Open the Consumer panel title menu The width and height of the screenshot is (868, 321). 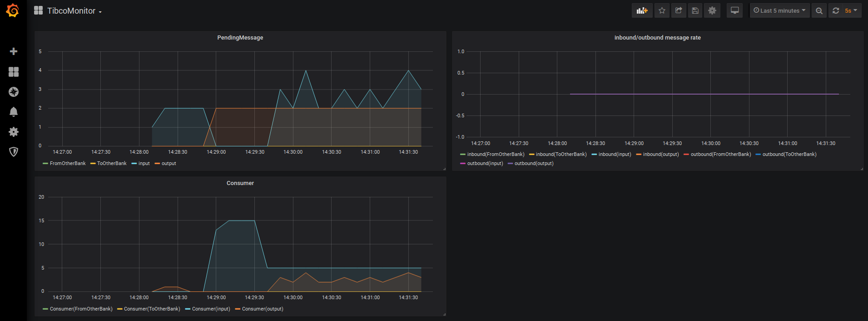(240, 183)
